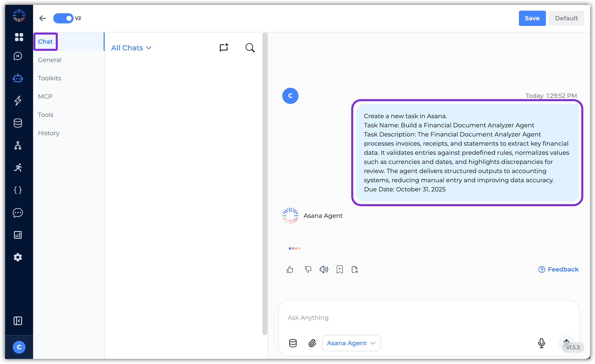The height and width of the screenshot is (364, 595).
Task: Expand the Asana Agent selector above the input
Action: (351, 343)
